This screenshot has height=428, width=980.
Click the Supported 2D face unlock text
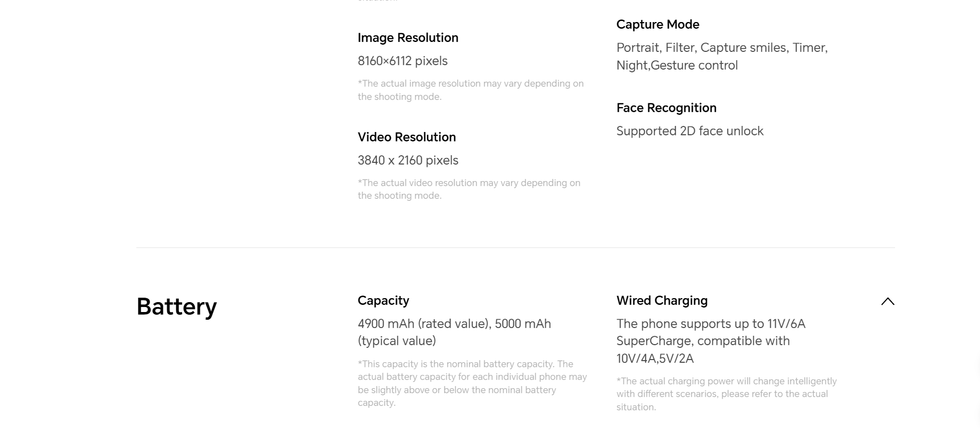click(x=690, y=131)
